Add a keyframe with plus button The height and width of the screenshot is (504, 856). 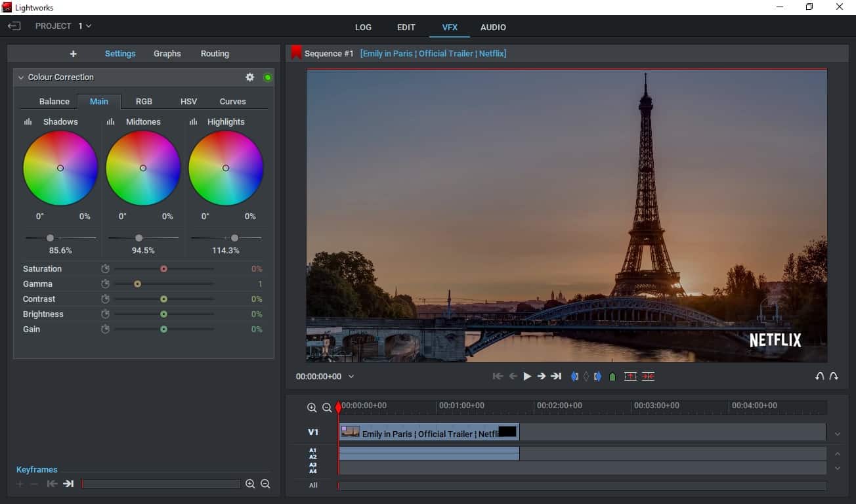click(20, 484)
